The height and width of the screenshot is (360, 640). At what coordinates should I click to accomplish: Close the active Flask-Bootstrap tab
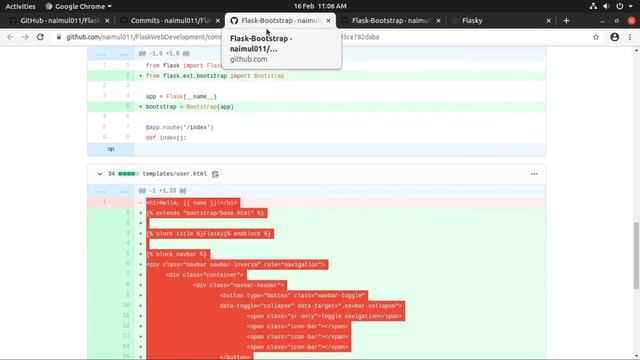pos(328,20)
